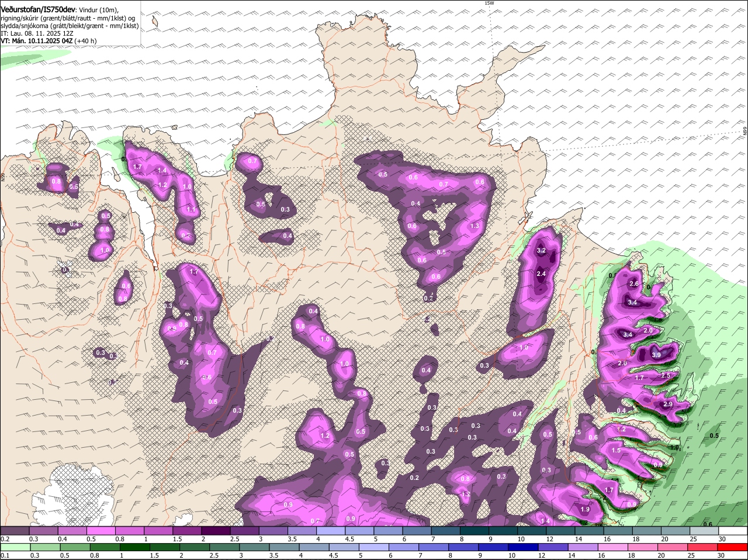The image size is (748, 560).
Task: Click the Veðurstofan/IS750dev title text
Action: coord(38,9)
